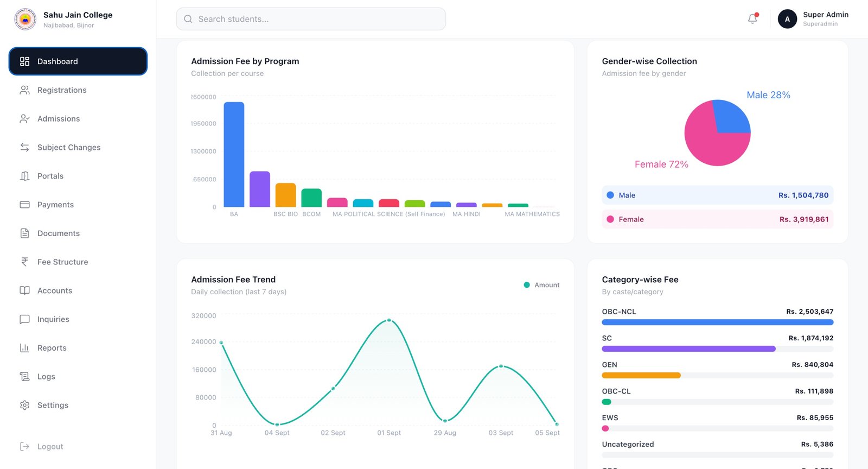
Task: Click the "Female 72%" pie label
Action: pos(661,164)
